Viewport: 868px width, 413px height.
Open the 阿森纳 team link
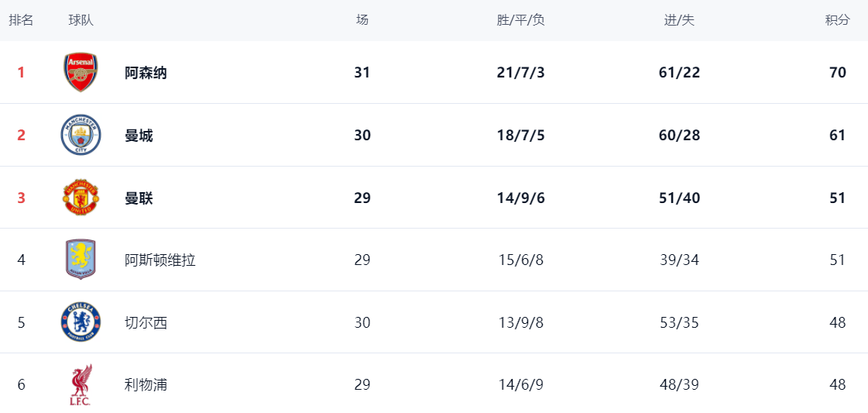coord(146,73)
